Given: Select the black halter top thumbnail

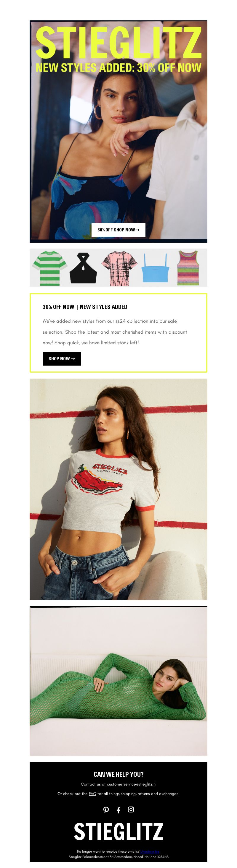Looking at the screenshot, I should (x=83, y=268).
